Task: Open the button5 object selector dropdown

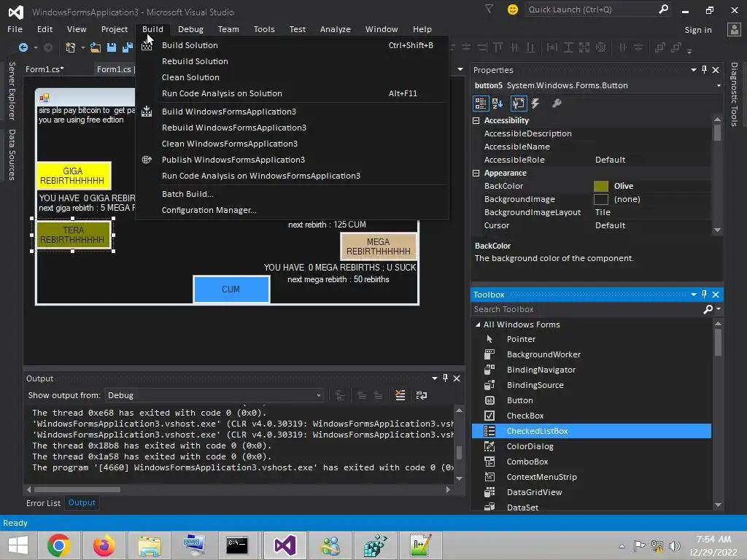Action: pyautogui.click(x=719, y=86)
